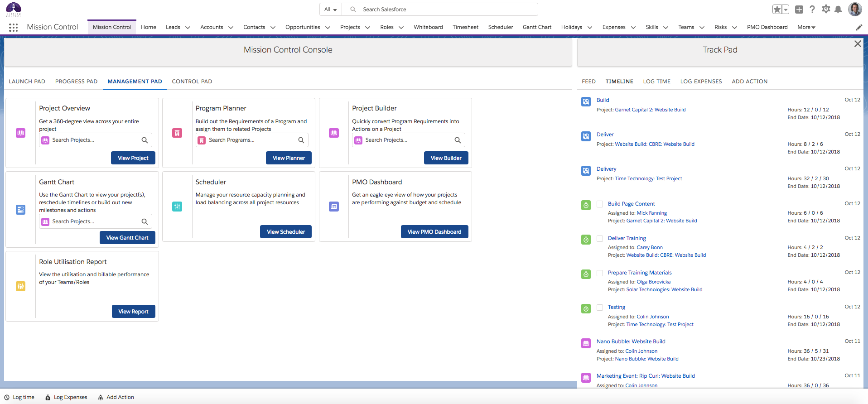Image resolution: width=868 pixels, height=404 pixels.
Task: Click the global actions plus icon
Action: click(799, 10)
